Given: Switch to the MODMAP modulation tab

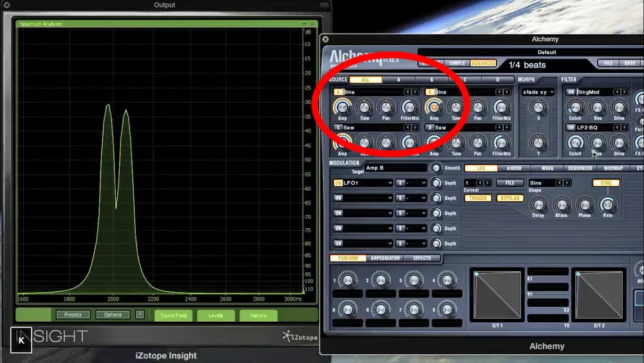Looking at the screenshot, I should 613,168.
